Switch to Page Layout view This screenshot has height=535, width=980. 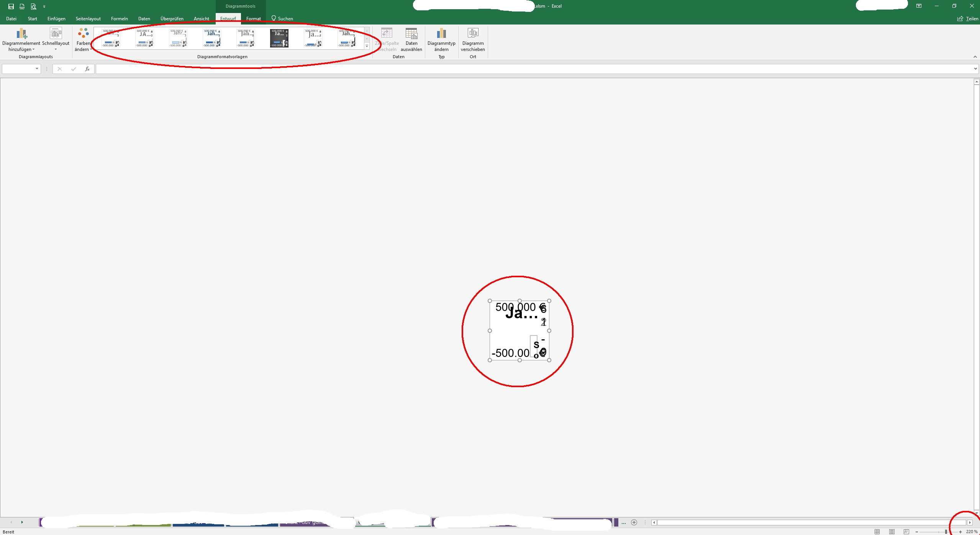(892, 532)
